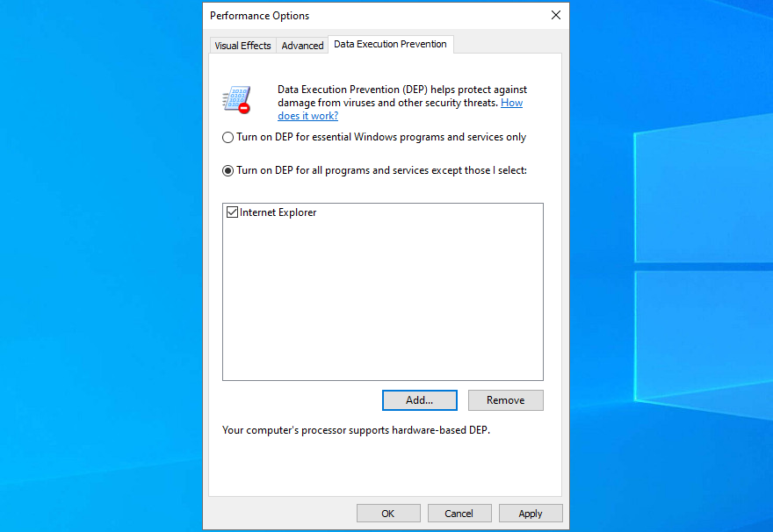The height and width of the screenshot is (532, 773).
Task: Click the desktop wallpaper background
Action: tap(97, 263)
